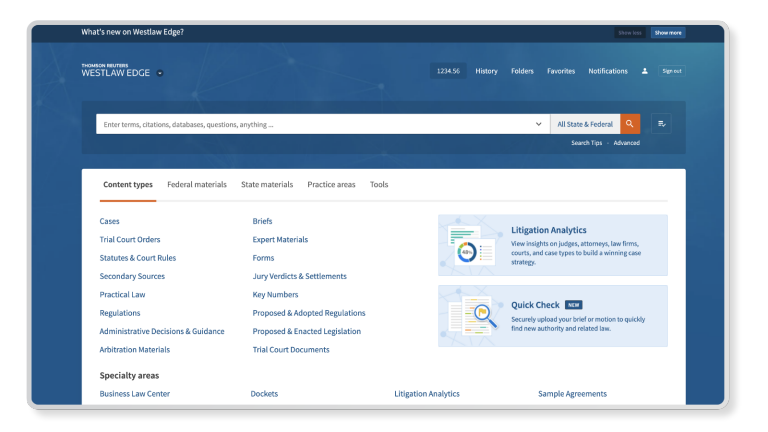This screenshot has height=432, width=768.
Task: Open Jury Verdicts & Settlements link
Action: (299, 276)
